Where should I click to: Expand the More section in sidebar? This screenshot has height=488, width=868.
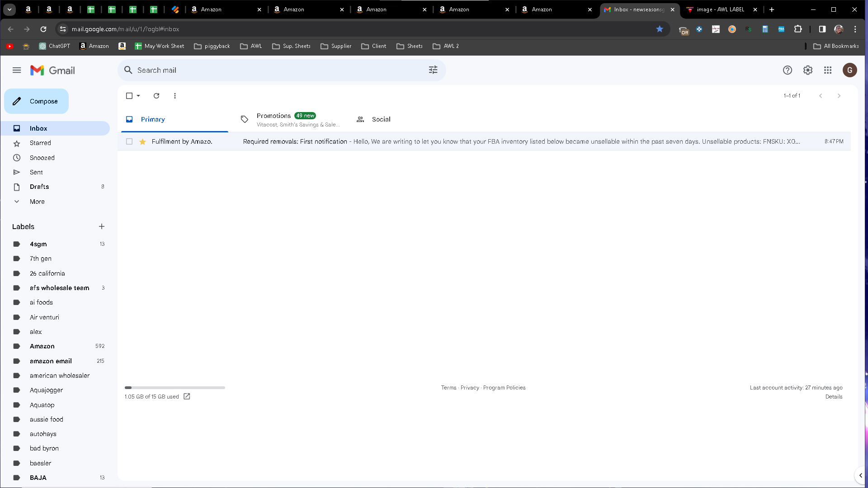[x=37, y=202]
